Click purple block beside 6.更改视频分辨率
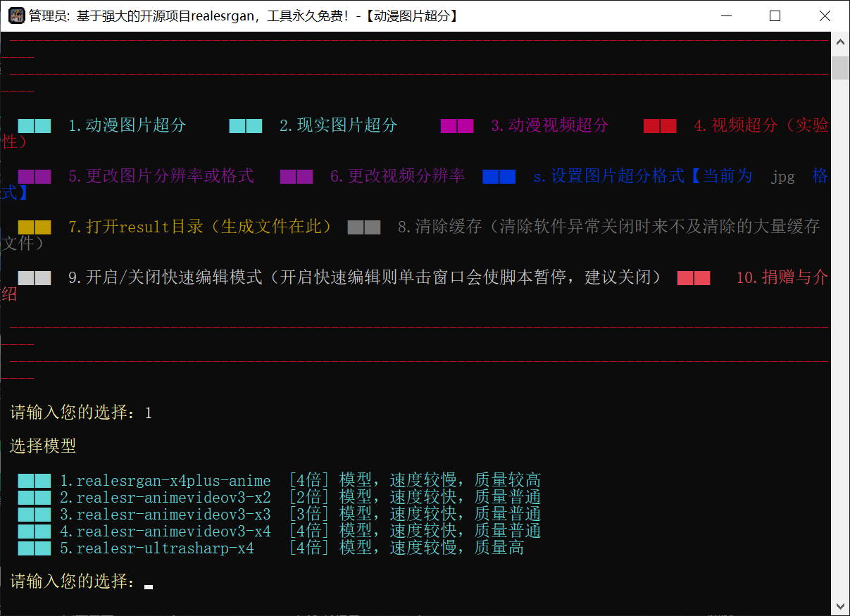This screenshot has width=850, height=616. (x=296, y=177)
